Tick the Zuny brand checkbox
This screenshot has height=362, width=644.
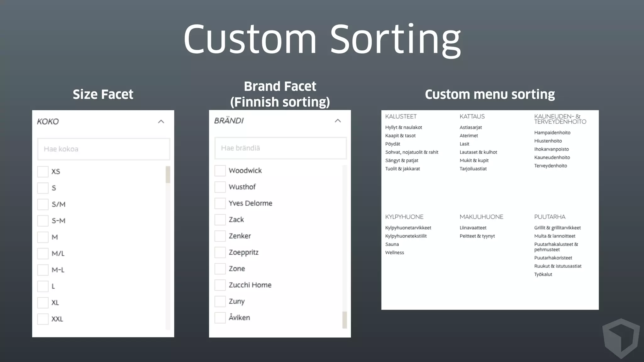pyautogui.click(x=220, y=301)
